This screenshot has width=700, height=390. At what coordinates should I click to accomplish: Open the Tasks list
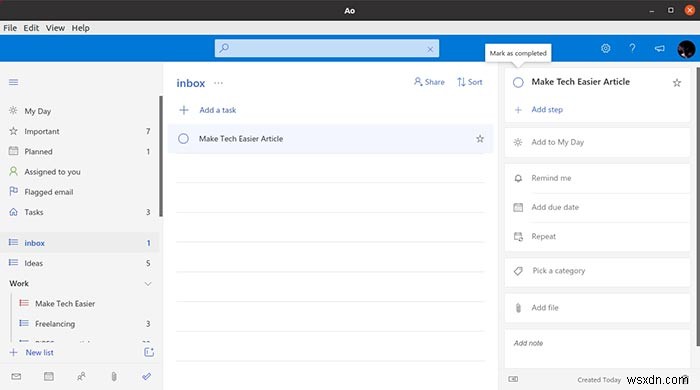click(x=80, y=212)
